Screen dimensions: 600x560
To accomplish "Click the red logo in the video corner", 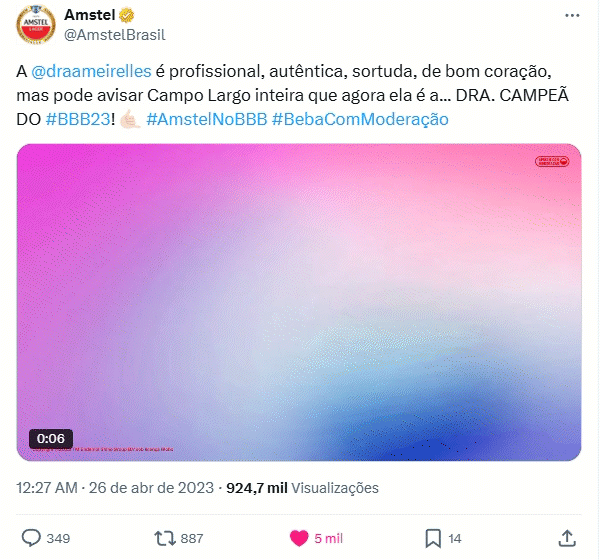I will pos(552,161).
